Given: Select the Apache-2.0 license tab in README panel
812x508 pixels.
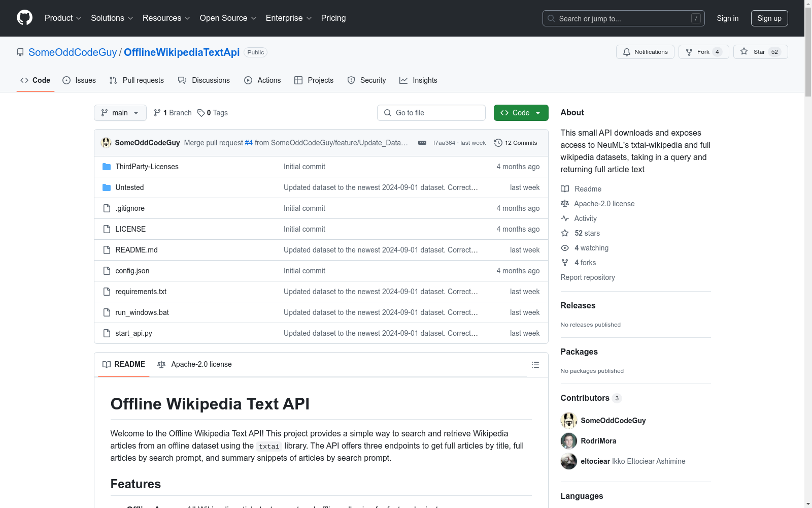Looking at the screenshot, I should point(195,364).
